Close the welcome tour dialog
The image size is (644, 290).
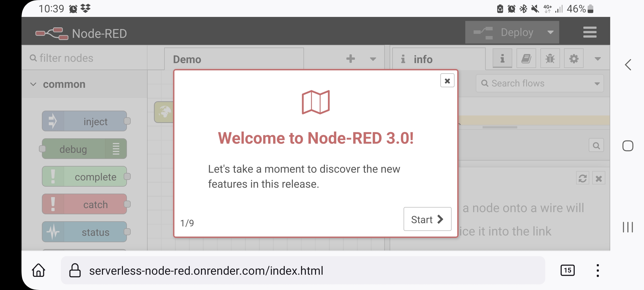point(447,81)
